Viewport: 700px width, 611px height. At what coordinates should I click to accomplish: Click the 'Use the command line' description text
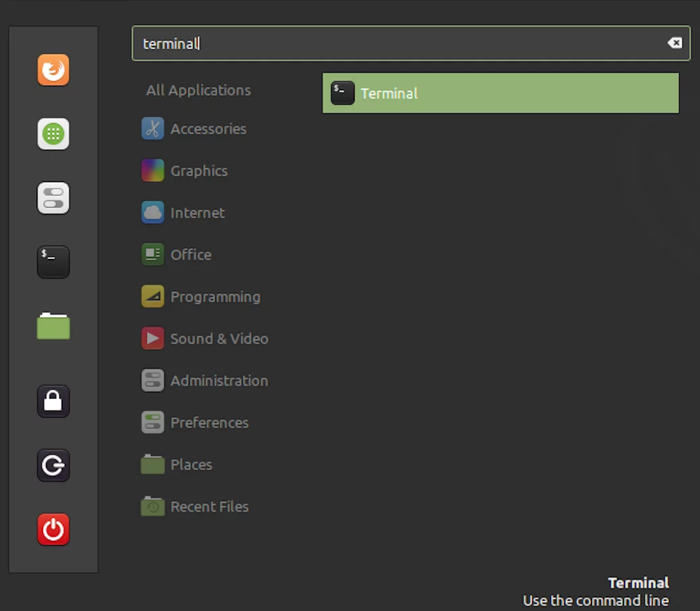click(x=595, y=601)
